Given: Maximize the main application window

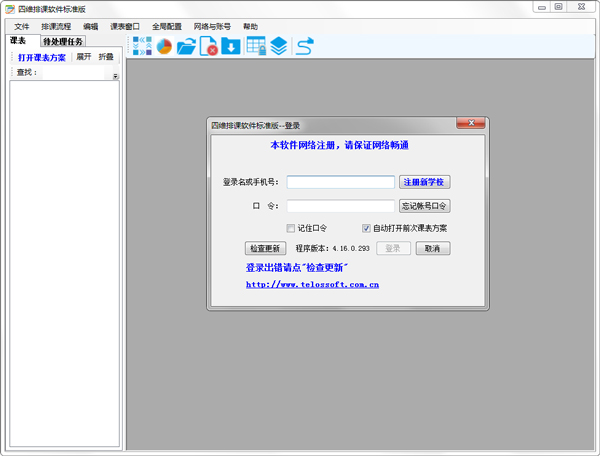Looking at the screenshot, I should (558, 7).
